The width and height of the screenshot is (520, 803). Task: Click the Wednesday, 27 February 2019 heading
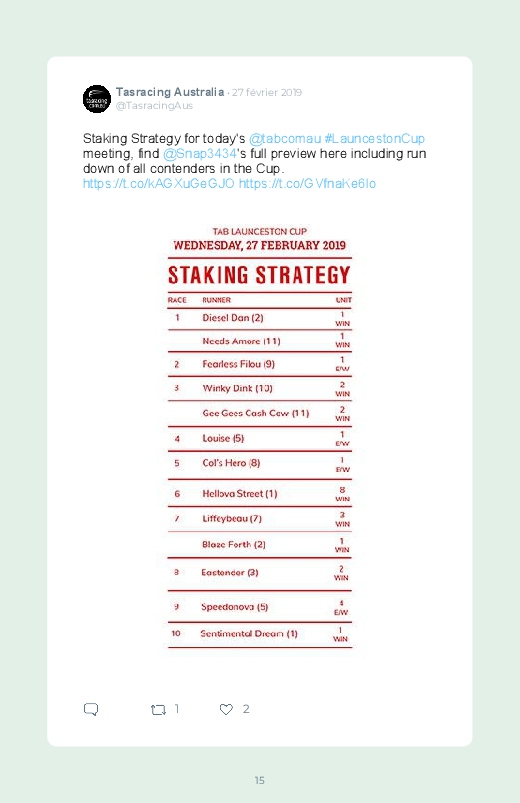(260, 245)
